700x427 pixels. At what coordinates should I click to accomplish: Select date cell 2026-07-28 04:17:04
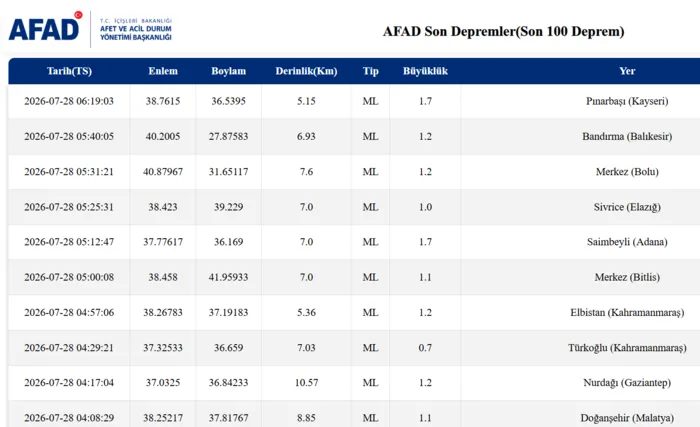click(x=69, y=383)
